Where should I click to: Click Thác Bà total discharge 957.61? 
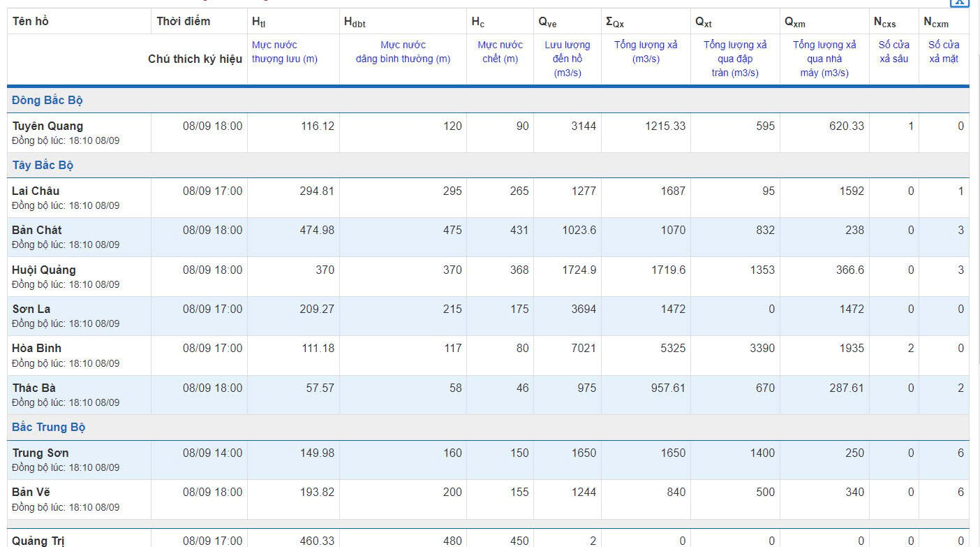point(669,388)
